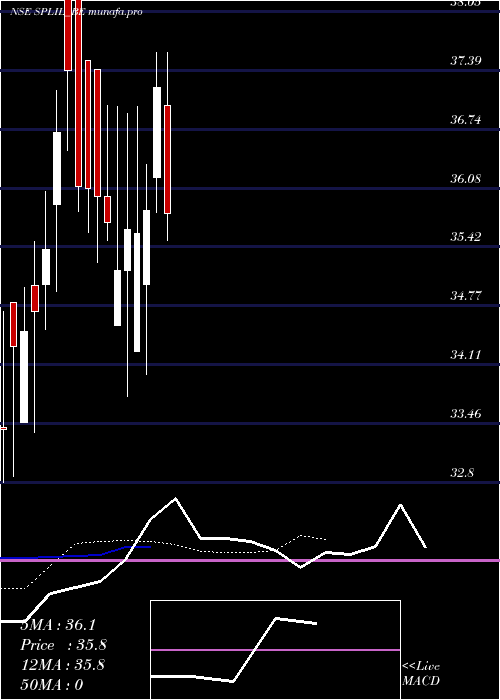The width and height of the screenshot is (500, 700).
Task: Click the 5MA : 36.1 readout
Action: 58,625
